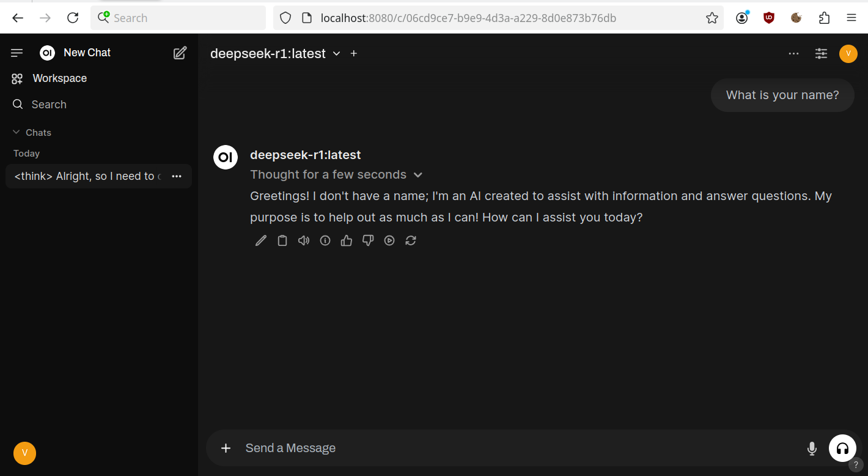Screen dimensions: 868x476
Task: Collapse the Chats section in the sidebar
Action: pos(32,132)
